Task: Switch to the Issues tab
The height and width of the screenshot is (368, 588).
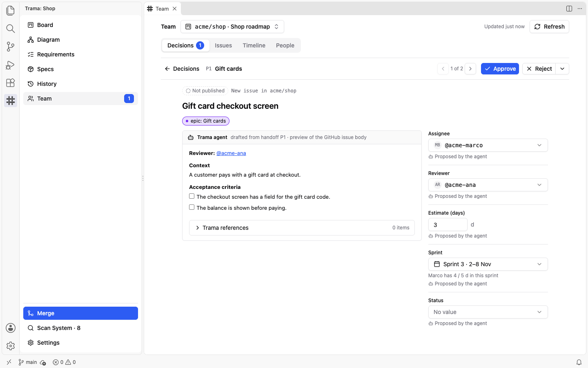Action: point(223,45)
